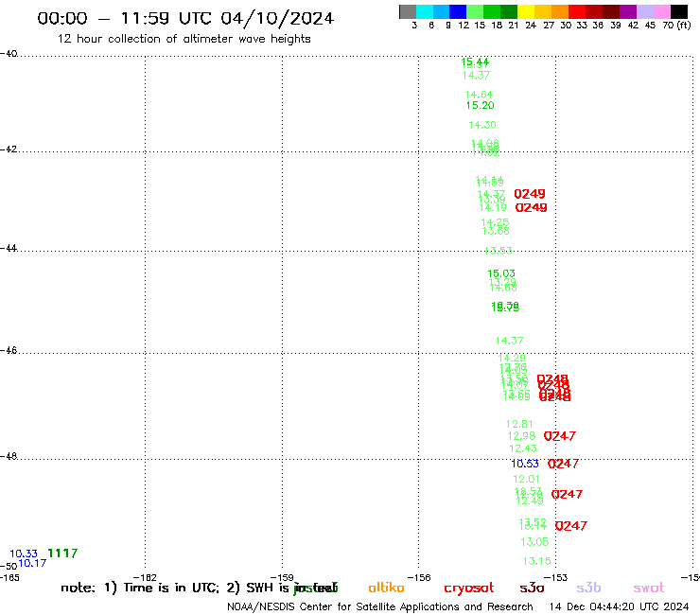
Task: Select the lavender swatch in the color scale
Action: pos(644,11)
